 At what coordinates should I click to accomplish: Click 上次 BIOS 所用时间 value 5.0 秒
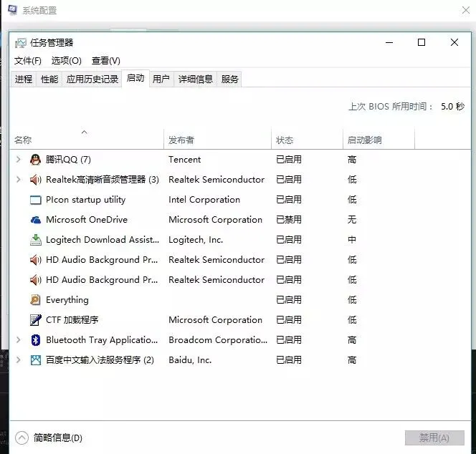(x=452, y=107)
